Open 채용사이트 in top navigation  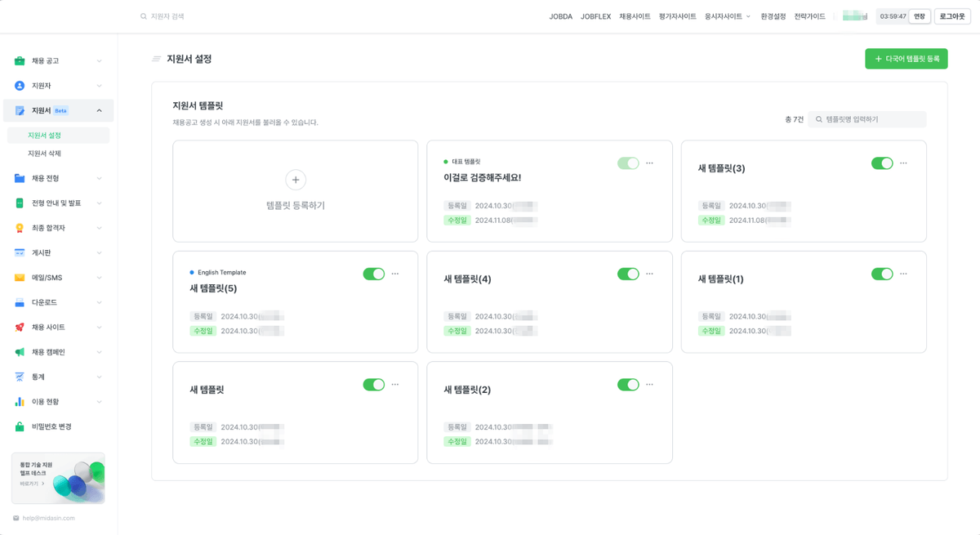[x=635, y=16]
